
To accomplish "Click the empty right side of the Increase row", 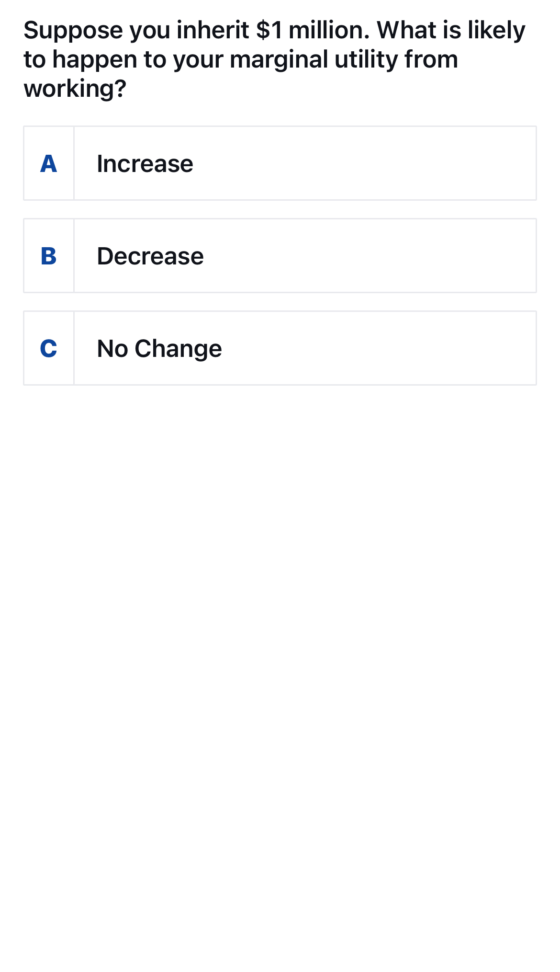I will point(407,163).
